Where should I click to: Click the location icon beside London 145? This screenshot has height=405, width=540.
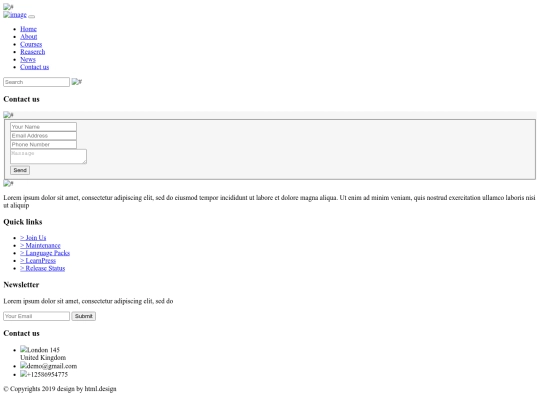point(23,349)
